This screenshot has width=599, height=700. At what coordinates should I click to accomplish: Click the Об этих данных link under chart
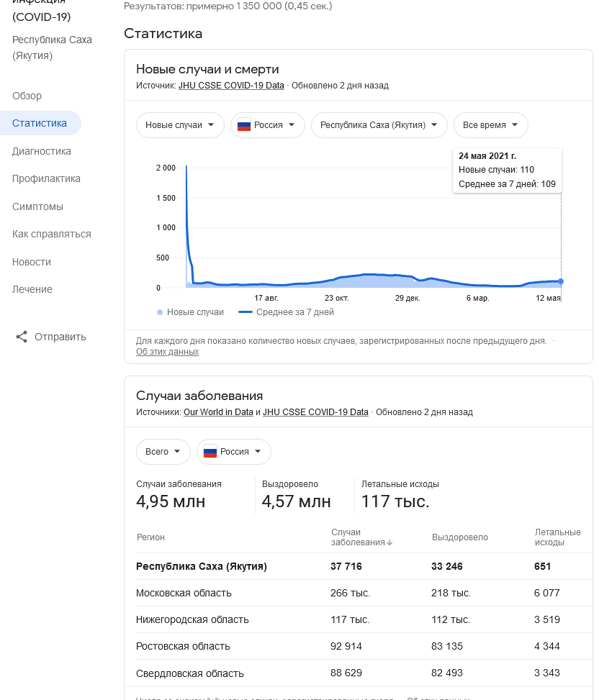click(167, 352)
